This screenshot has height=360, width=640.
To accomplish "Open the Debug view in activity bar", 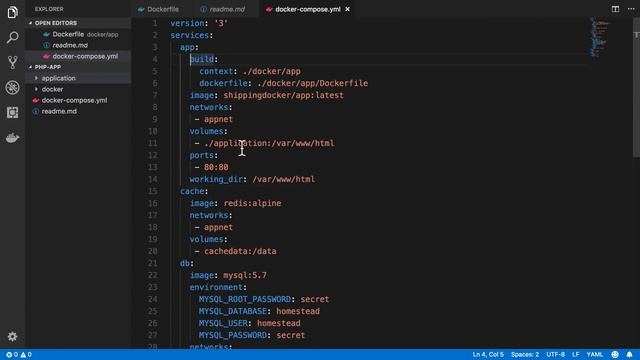I will click(12, 87).
